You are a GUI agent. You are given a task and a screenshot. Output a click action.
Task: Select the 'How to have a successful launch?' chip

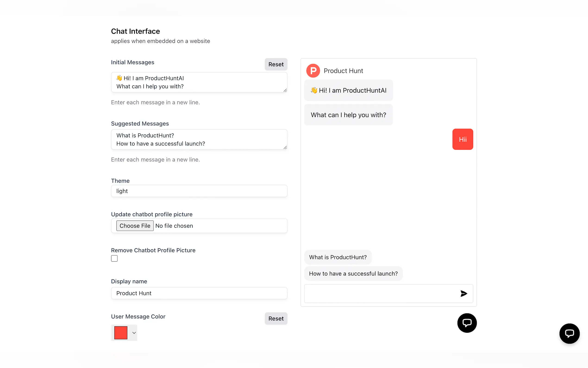(353, 273)
